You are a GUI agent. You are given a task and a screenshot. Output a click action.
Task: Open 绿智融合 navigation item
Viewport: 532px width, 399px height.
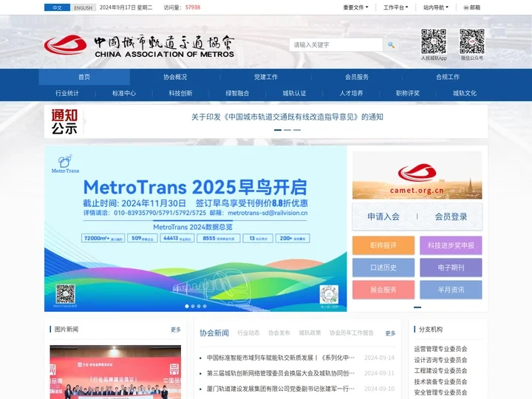237,93
